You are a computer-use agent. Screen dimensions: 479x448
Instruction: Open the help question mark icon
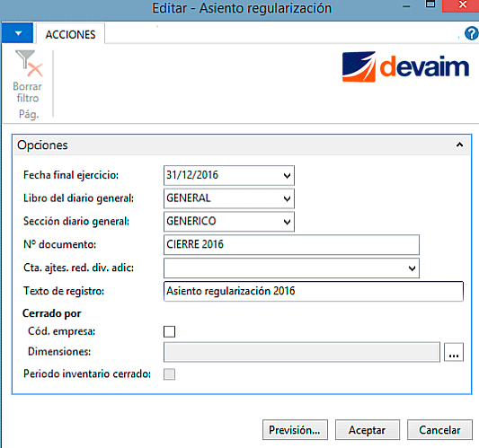[x=472, y=33]
